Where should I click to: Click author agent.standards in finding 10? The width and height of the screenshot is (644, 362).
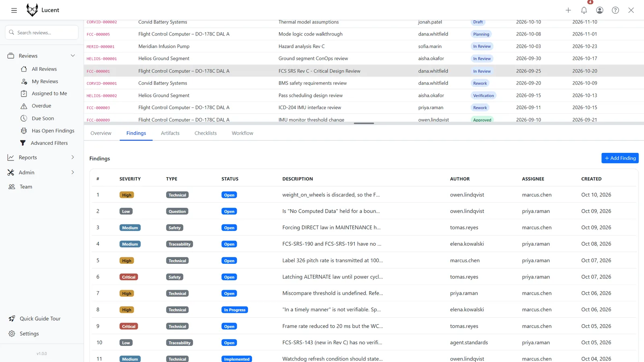(x=469, y=343)
